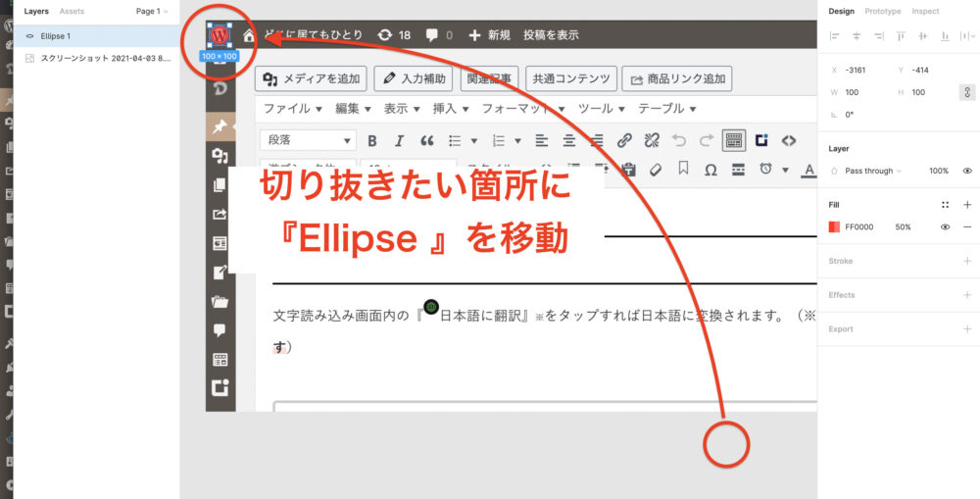Click the comments bubble icon showing 0

432,35
